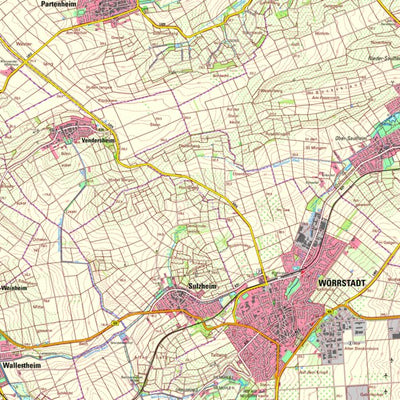Select the Nieder-Saulheim italic label

(383, 57)
